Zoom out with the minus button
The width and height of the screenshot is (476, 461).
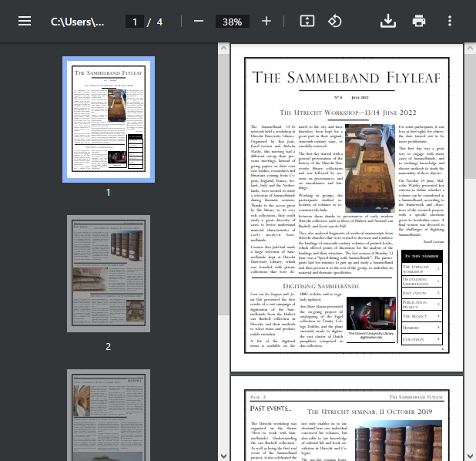(199, 22)
